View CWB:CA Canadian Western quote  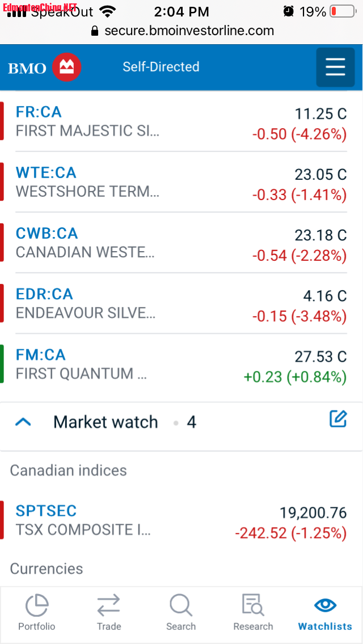[x=47, y=234]
